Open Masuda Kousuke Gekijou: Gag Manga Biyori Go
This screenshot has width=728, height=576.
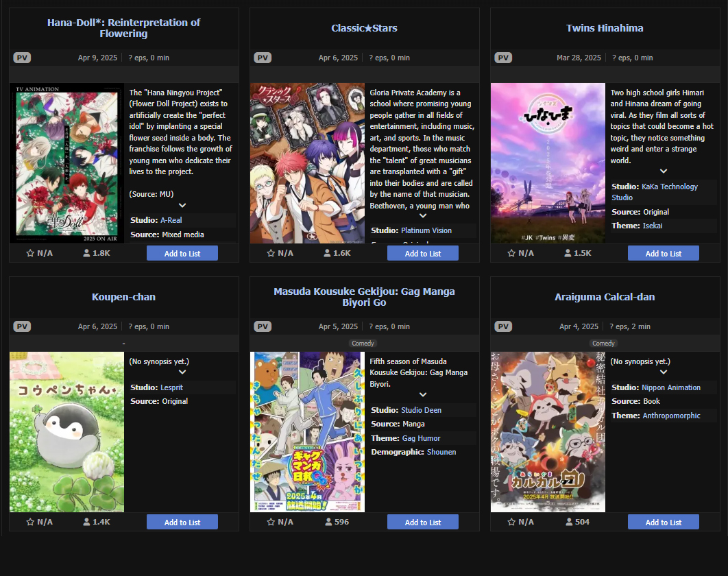point(364,297)
